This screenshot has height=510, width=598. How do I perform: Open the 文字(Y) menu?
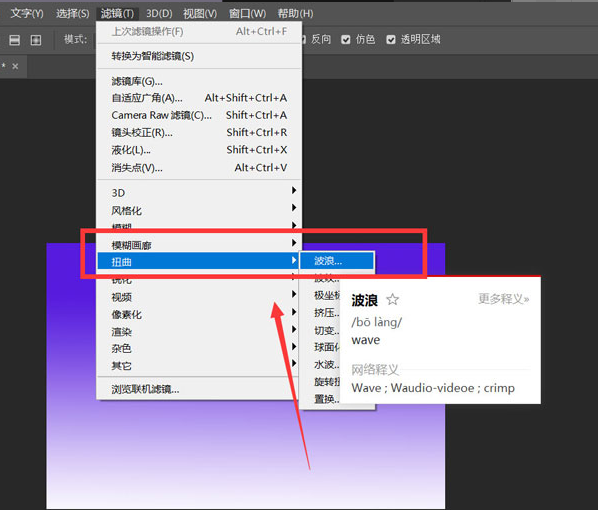click(x=27, y=14)
